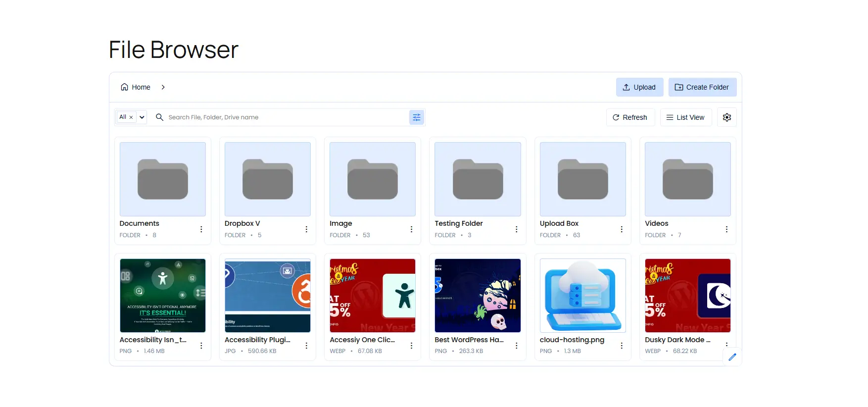Click the File Browser heading

click(174, 50)
